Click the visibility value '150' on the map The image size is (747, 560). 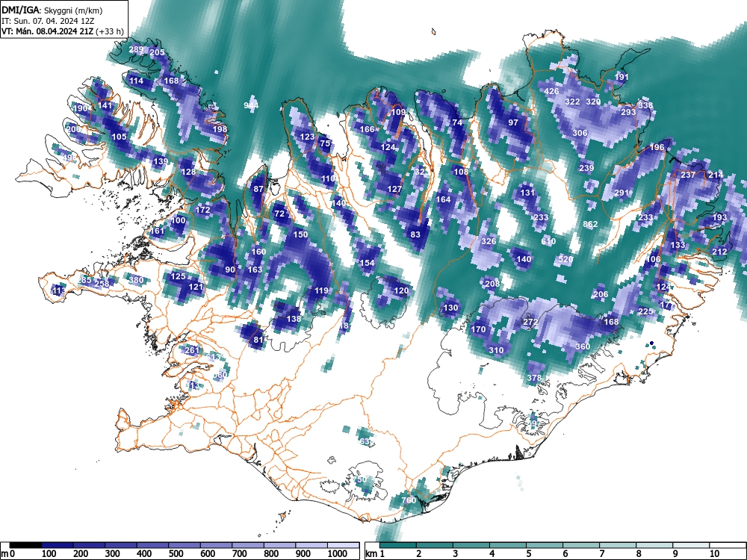tap(300, 234)
